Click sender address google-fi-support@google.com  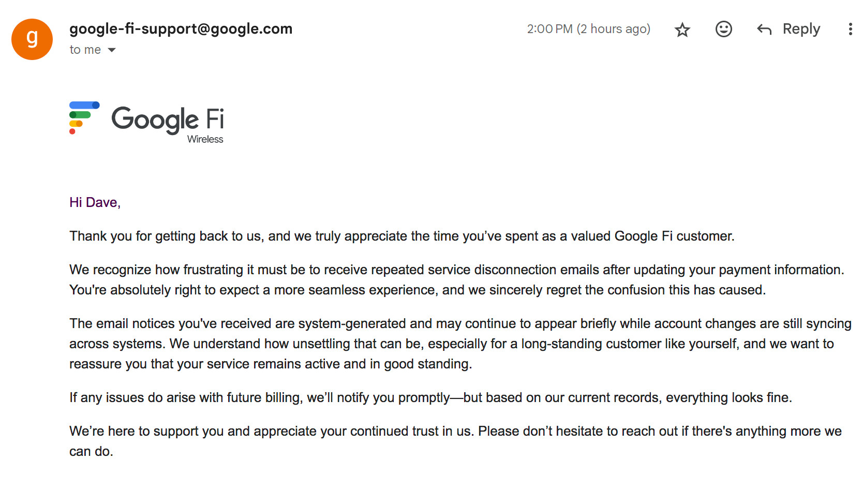coord(181,29)
